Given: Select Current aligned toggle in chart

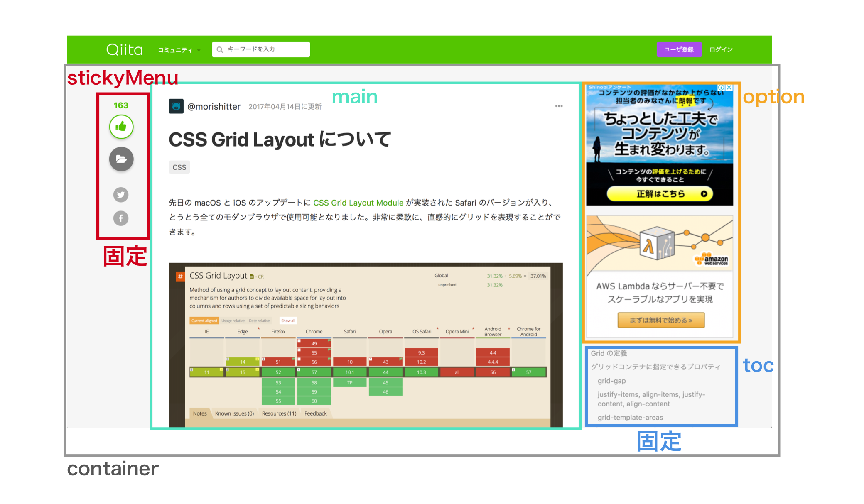Looking at the screenshot, I should 204,321.
